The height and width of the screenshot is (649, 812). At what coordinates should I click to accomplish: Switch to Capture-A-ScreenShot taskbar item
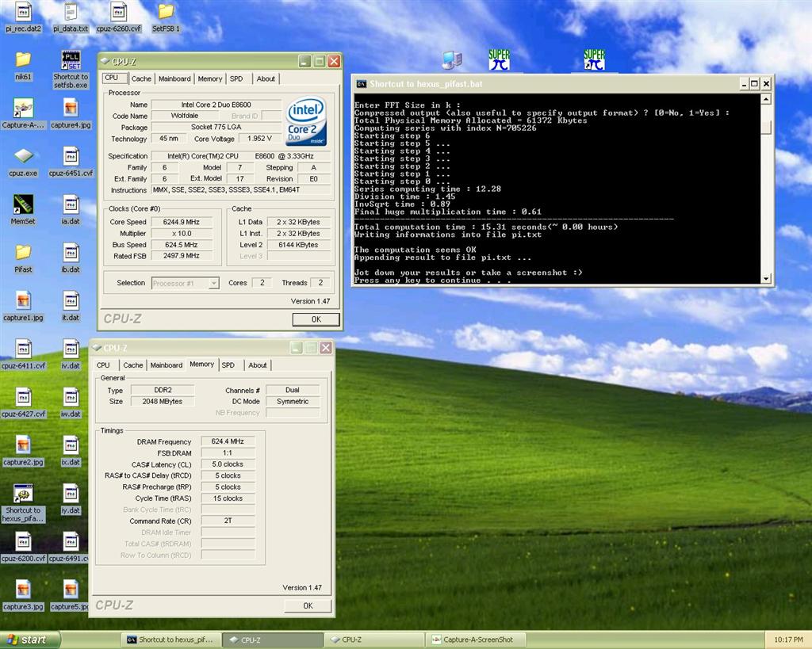(x=477, y=639)
